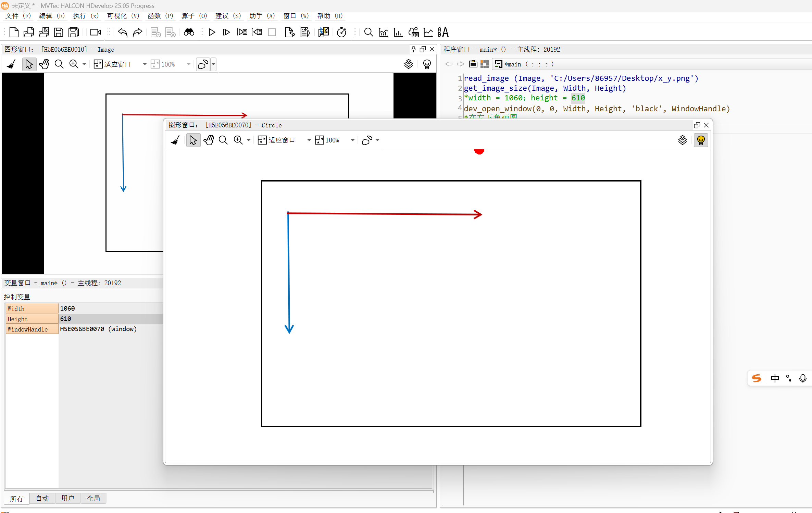Select the Width variable row
This screenshot has width=812, height=513.
click(84, 309)
